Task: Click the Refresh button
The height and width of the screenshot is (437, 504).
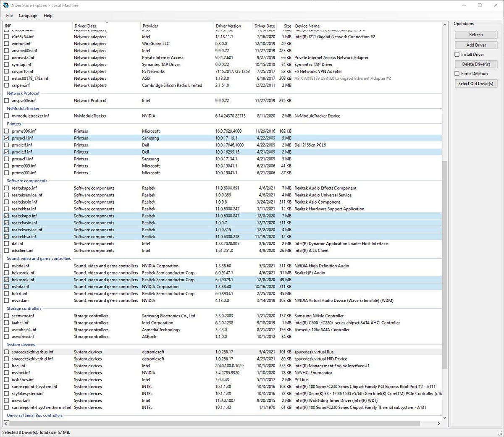Action: pos(475,34)
